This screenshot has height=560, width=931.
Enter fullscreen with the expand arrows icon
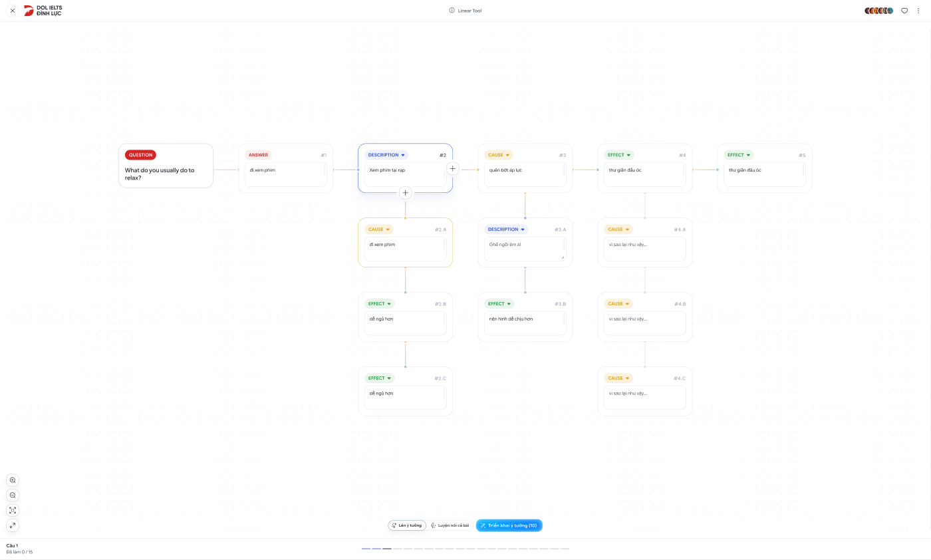click(13, 525)
